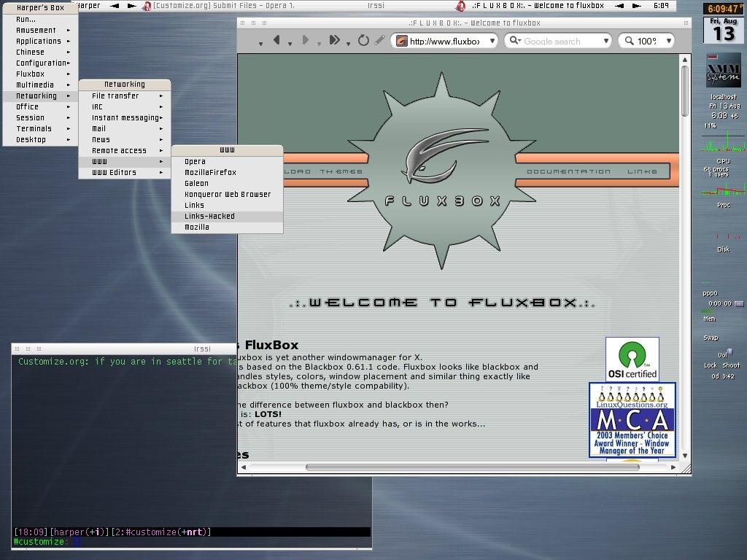The height and width of the screenshot is (560, 747).
Task: Click the Fast Forward double-arrow icon
Action: coord(334,41)
